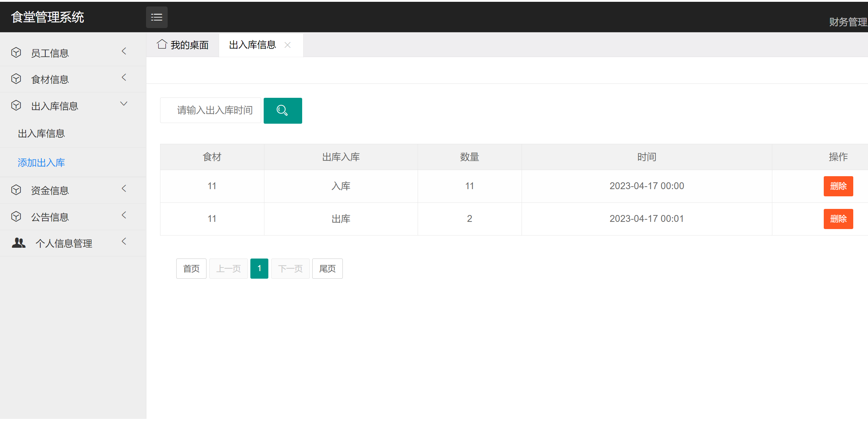Select page 1 in pagination
This screenshot has height=434, width=868.
[259, 269]
